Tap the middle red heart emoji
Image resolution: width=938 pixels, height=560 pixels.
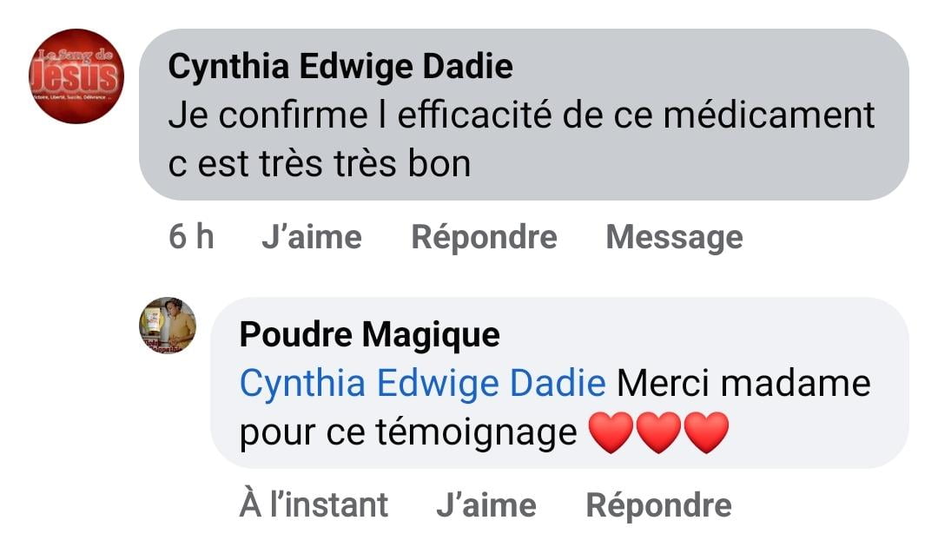coord(658,433)
